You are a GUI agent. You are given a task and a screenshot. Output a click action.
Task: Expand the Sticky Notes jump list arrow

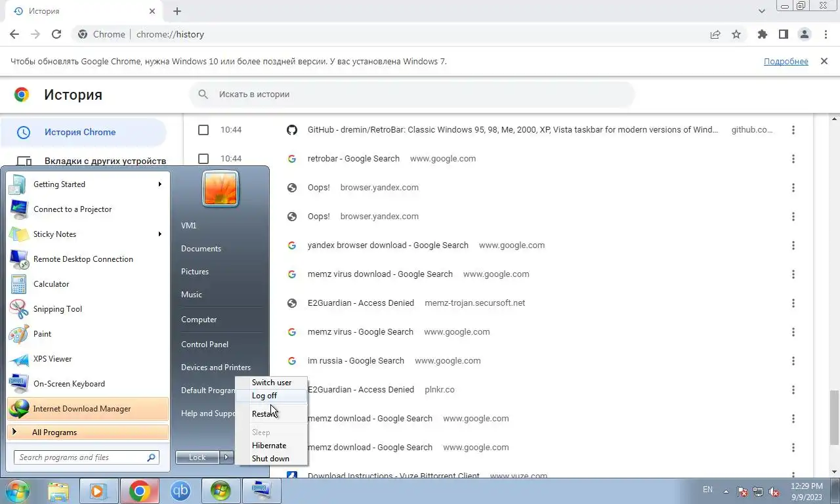click(x=159, y=234)
